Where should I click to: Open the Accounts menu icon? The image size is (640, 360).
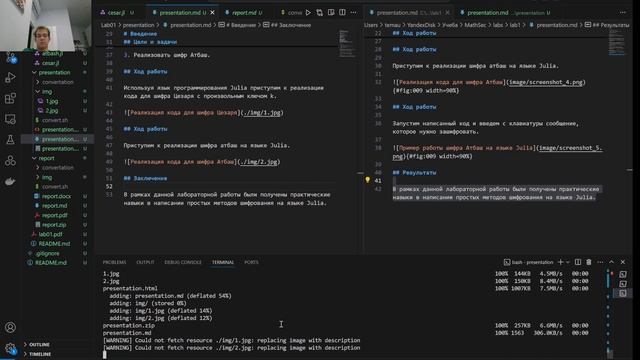(10, 327)
